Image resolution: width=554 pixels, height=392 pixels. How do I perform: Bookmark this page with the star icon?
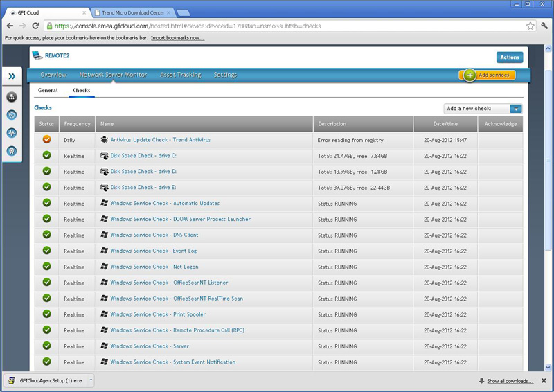click(x=530, y=26)
